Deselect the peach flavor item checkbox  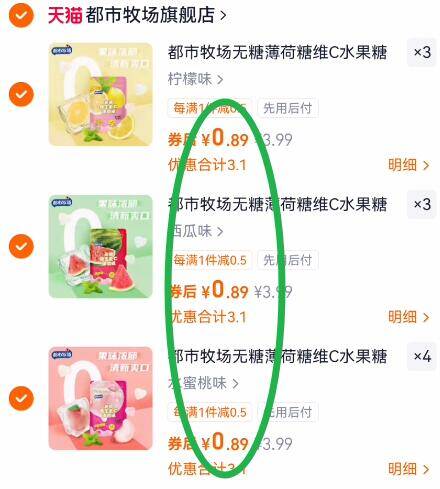tap(21, 398)
